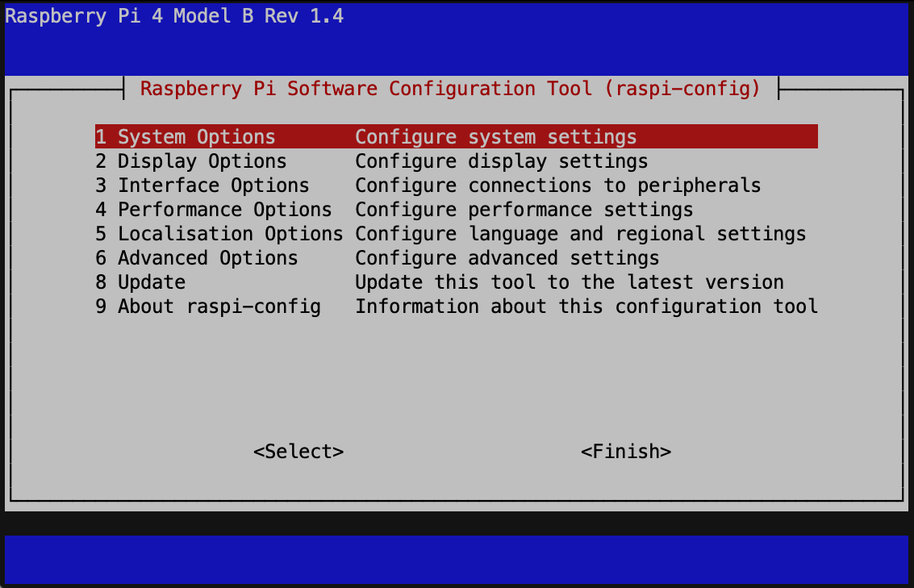Click Finish to exit raspi-config
914x588 pixels.
click(x=626, y=451)
